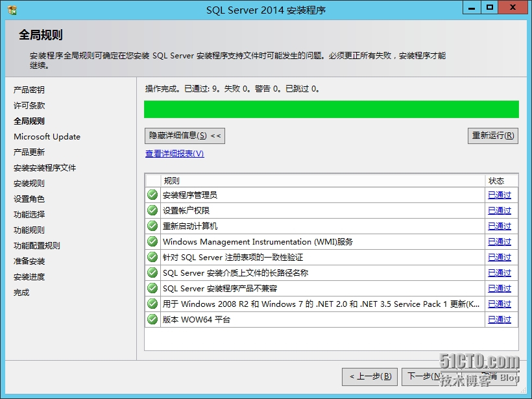The image size is (532, 399).
Task: Select 许可条款 step in sidebar
Action: [29, 106]
